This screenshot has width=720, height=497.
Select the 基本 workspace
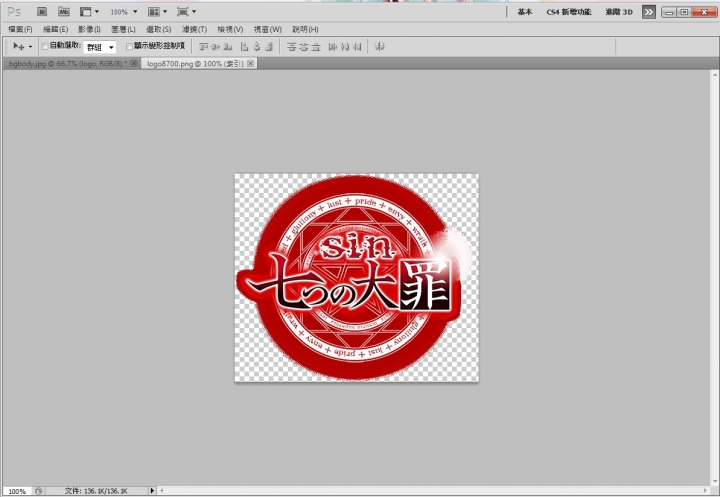525,12
